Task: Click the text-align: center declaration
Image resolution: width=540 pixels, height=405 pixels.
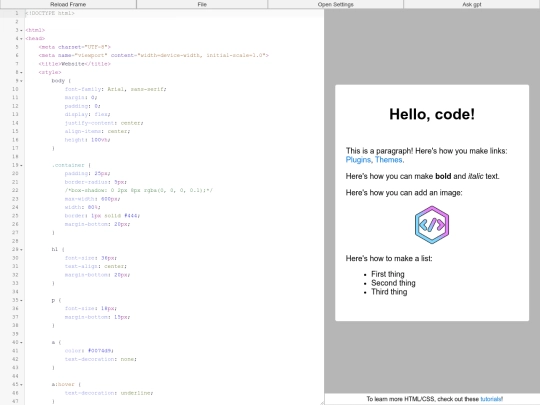Action: click(x=96, y=266)
